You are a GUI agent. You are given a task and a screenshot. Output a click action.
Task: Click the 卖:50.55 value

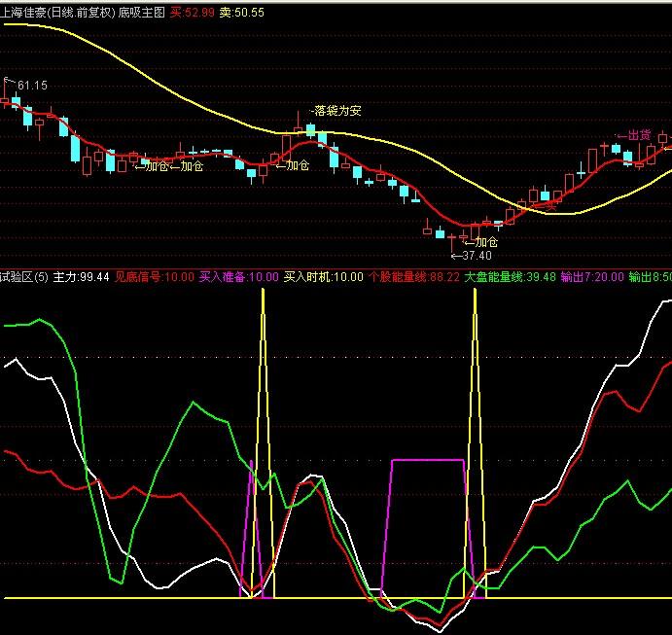(x=242, y=13)
